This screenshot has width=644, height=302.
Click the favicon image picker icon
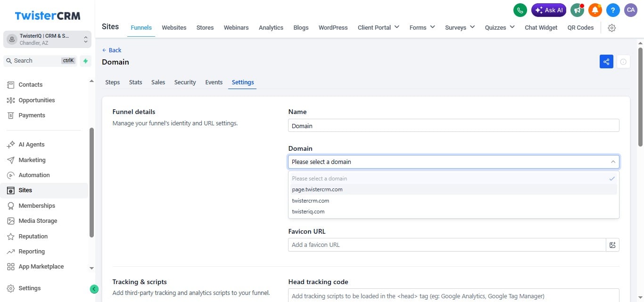click(612, 245)
